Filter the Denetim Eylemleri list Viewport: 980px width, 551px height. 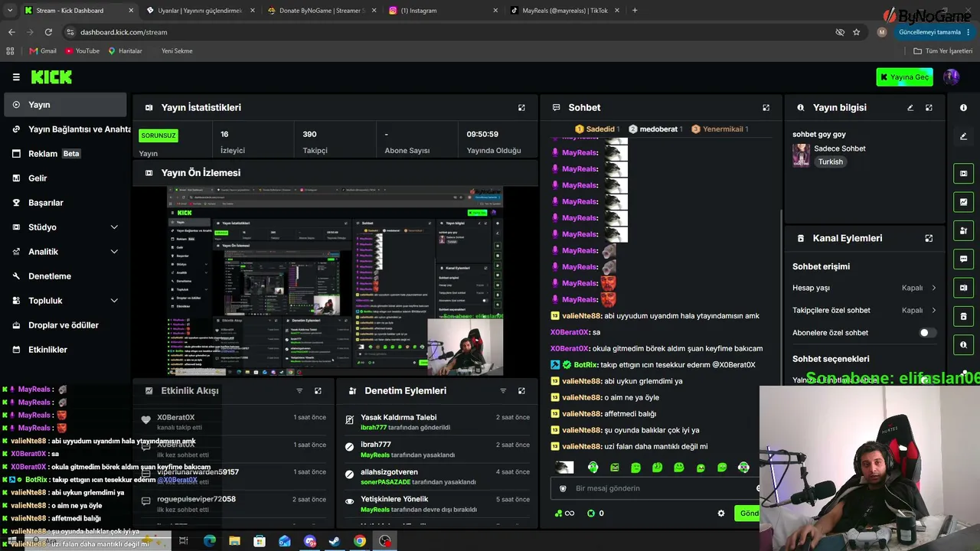point(503,391)
